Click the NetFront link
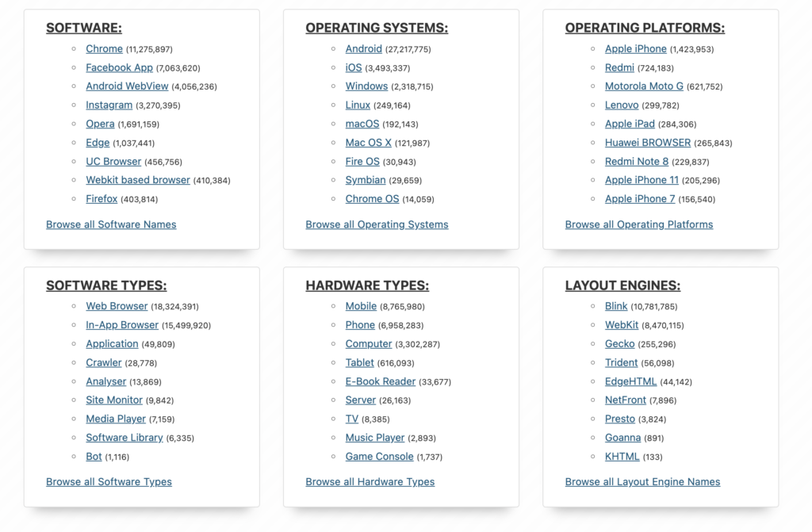This screenshot has height=532, width=812. click(626, 400)
